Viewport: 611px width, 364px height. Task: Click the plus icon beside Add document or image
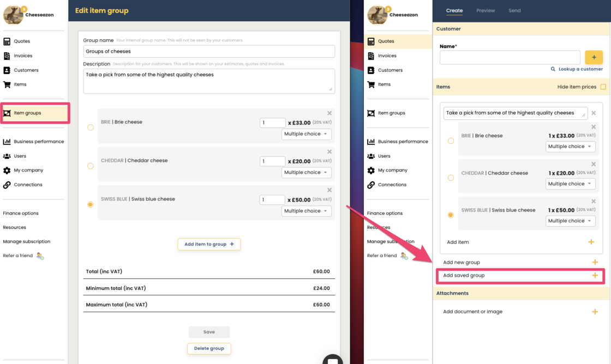click(595, 312)
